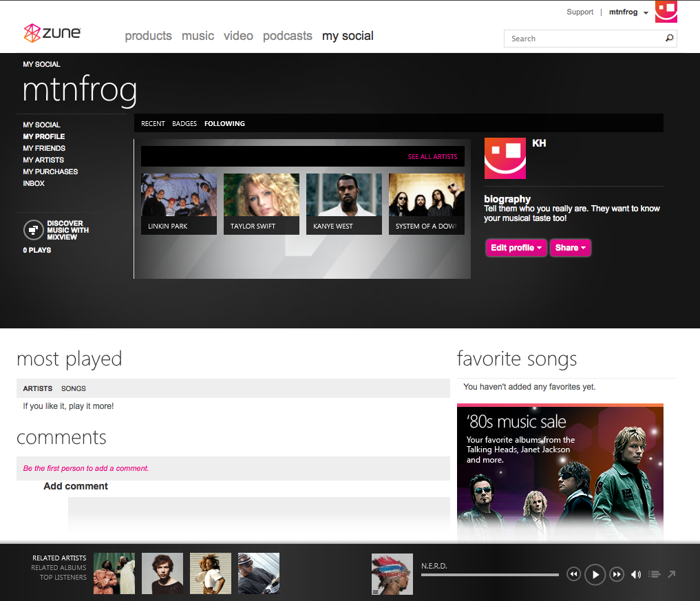The height and width of the screenshot is (601, 700).
Task: Expand the Share dropdown
Action: point(570,248)
